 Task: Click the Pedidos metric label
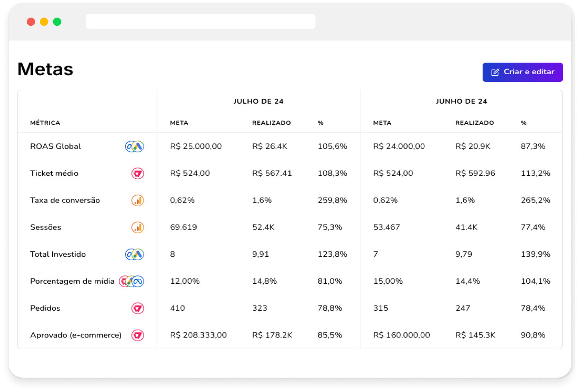45,308
